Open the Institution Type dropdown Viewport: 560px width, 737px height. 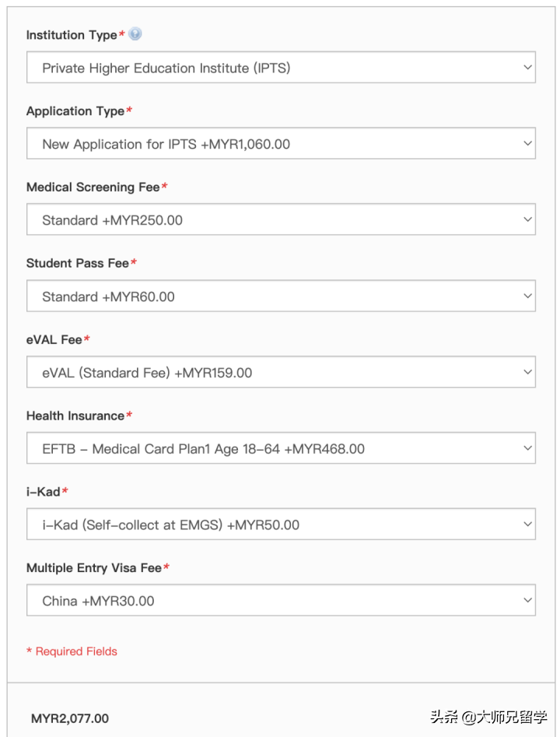click(280, 68)
